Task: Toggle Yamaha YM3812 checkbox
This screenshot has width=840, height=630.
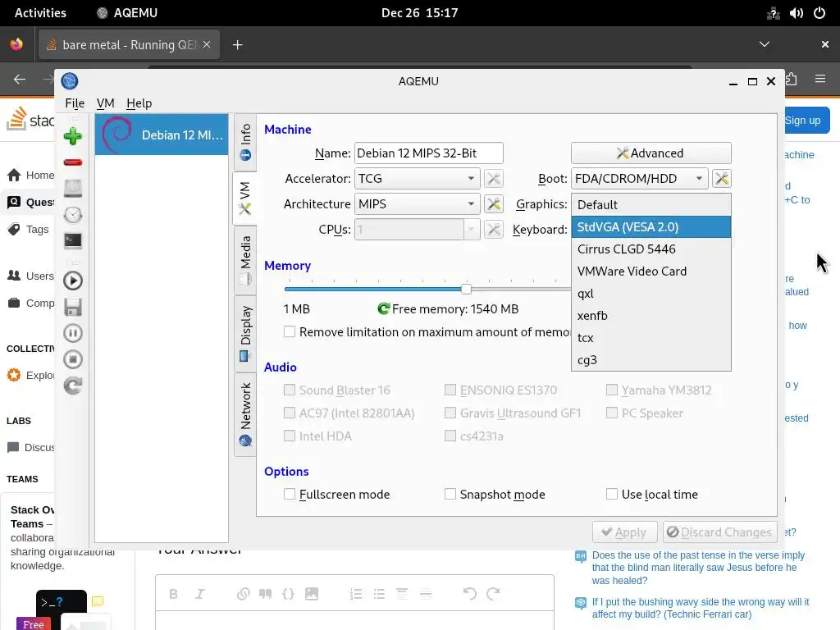Action: 612,390
